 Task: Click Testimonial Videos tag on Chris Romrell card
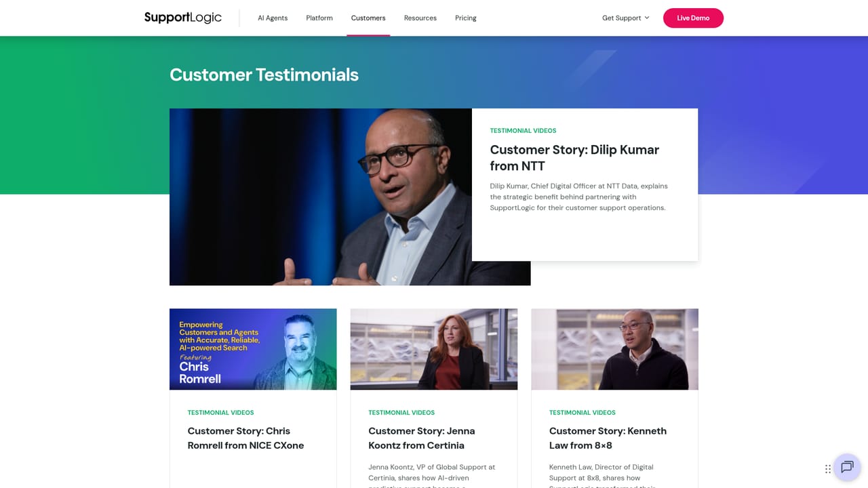[220, 413]
